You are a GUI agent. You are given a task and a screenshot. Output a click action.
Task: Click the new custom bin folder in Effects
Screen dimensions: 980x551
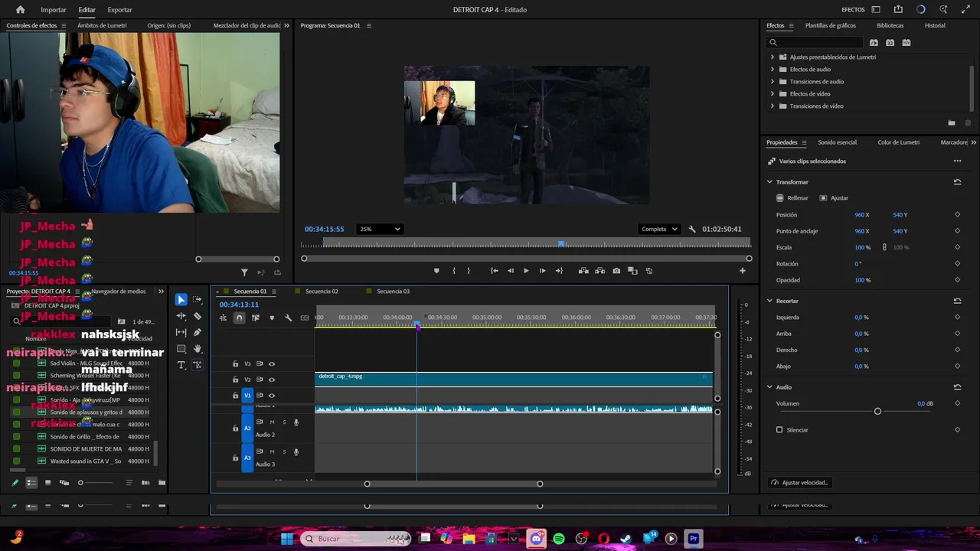click(x=952, y=123)
